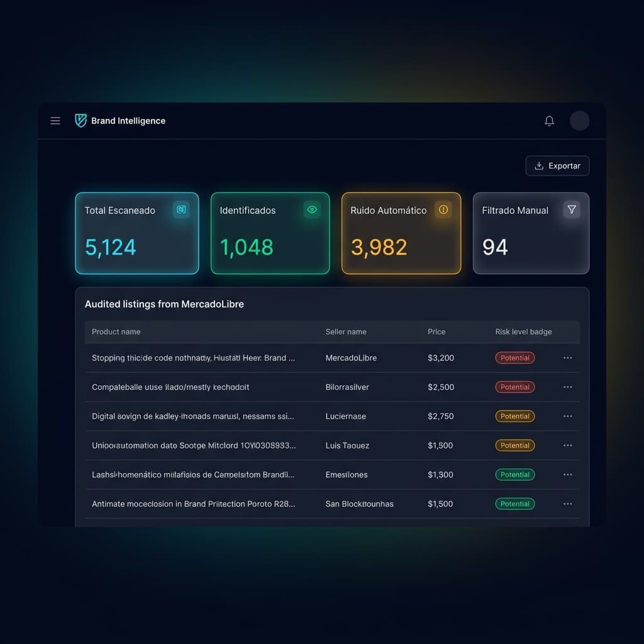Screen dimensions: 644x644
Task: Open listing starting with 'Stopping'
Action: (x=194, y=358)
